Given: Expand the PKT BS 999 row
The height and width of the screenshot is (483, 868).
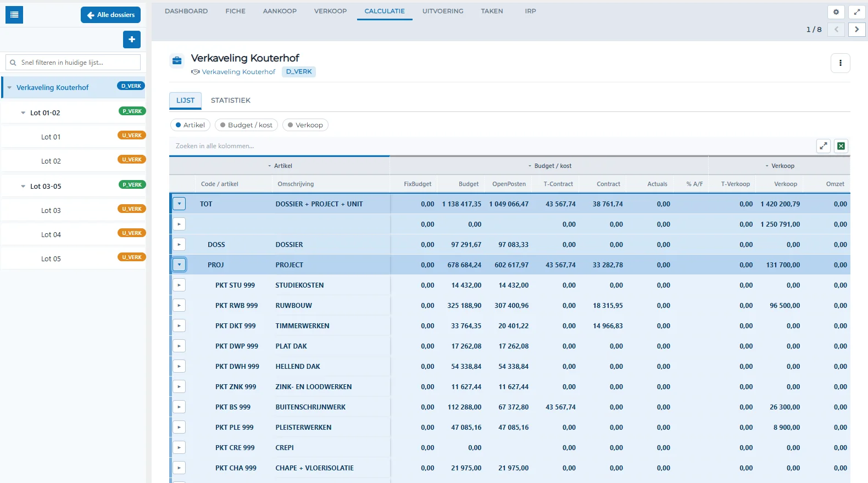Looking at the screenshot, I should pos(179,407).
